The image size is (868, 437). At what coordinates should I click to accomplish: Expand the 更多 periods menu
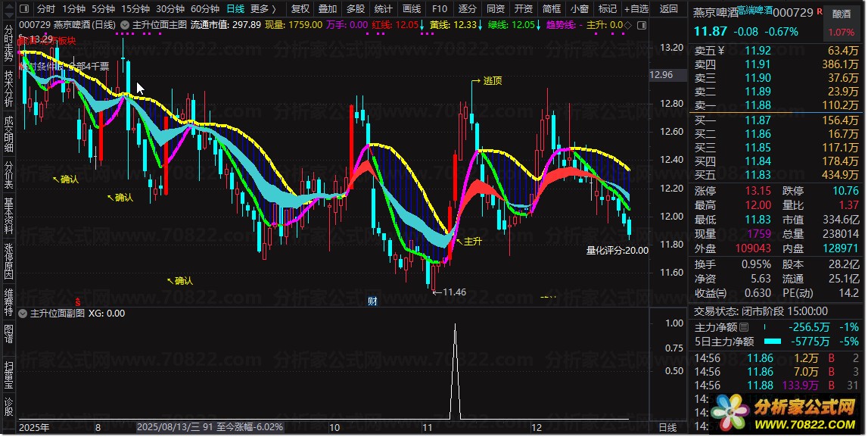[x=263, y=9]
